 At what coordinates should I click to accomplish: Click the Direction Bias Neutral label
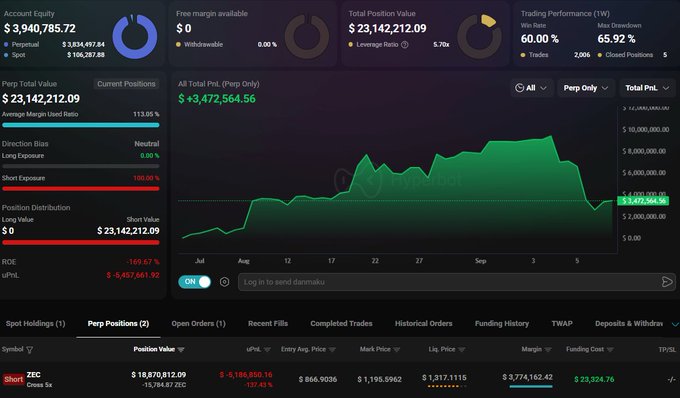147,144
